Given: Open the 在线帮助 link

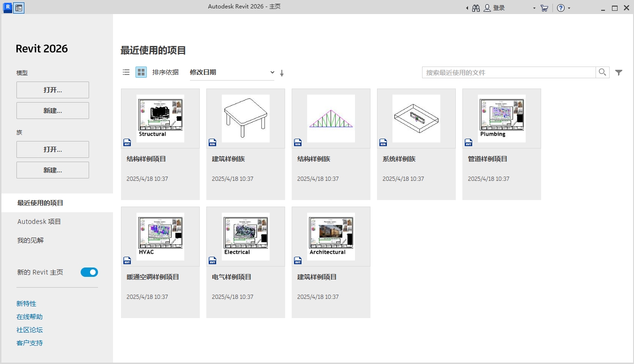Looking at the screenshot, I should 30,317.
